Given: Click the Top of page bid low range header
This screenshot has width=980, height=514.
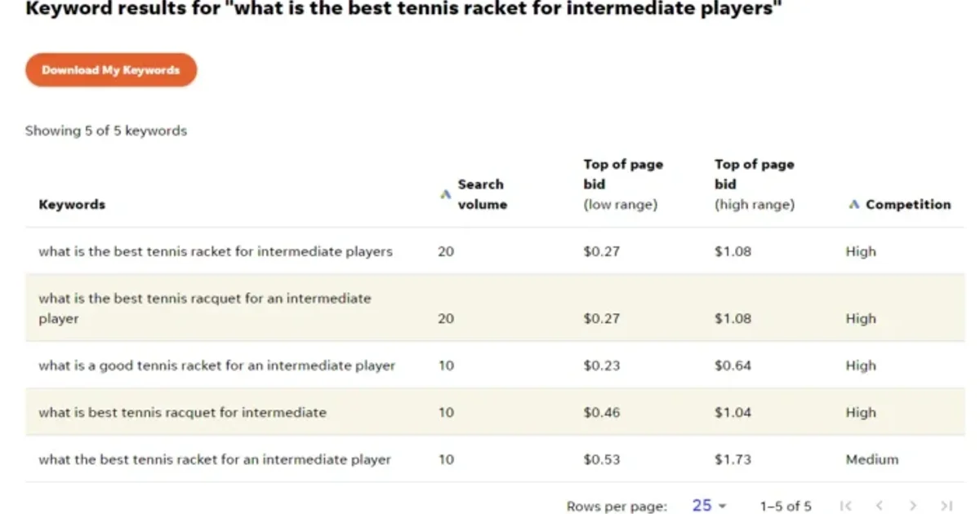Looking at the screenshot, I should (x=622, y=184).
